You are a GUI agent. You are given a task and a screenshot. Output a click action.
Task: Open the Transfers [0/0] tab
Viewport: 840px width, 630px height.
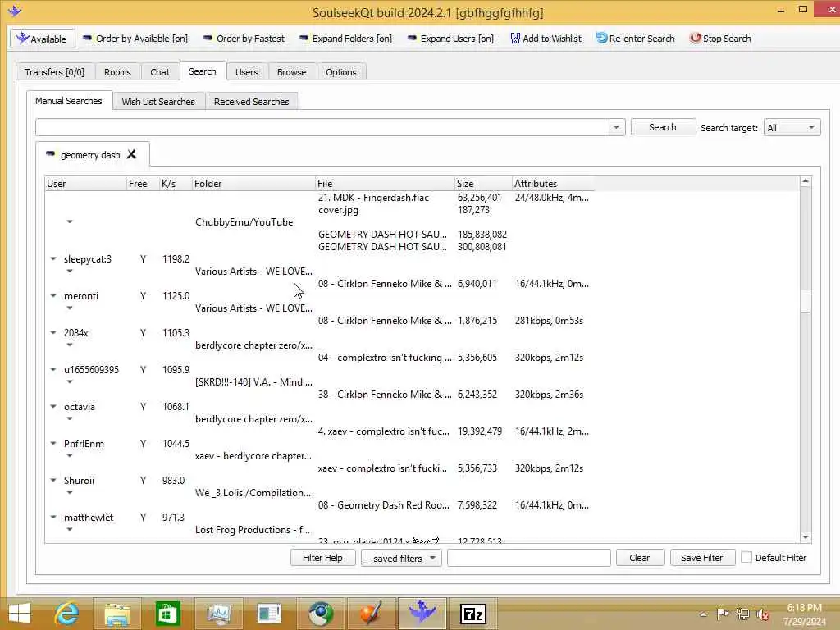pos(55,72)
